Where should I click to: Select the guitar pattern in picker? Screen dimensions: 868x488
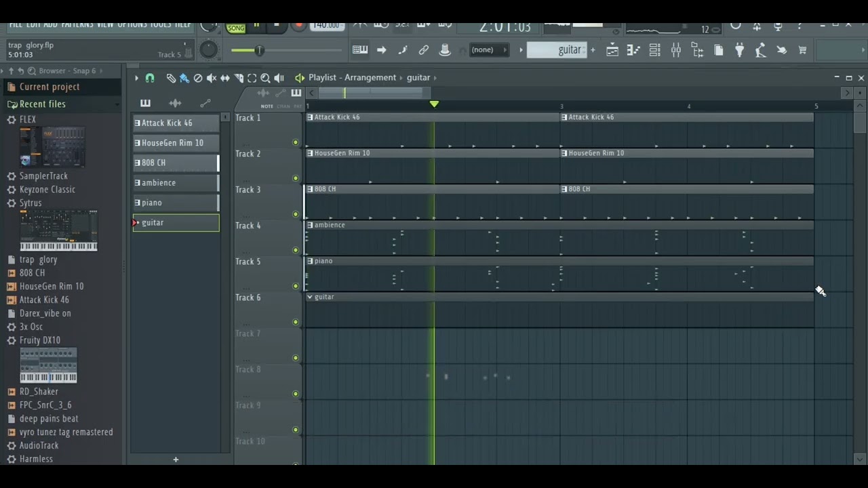[x=176, y=222]
